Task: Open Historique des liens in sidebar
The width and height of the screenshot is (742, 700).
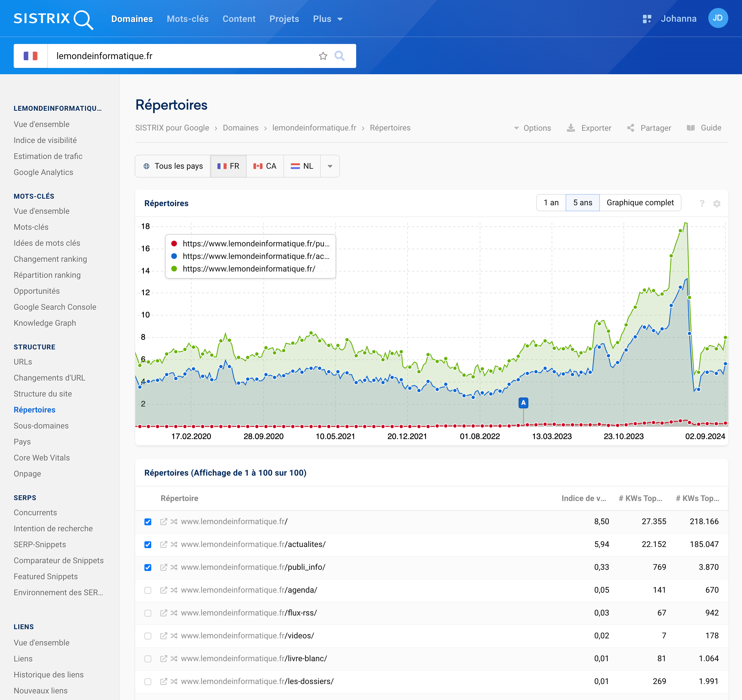Action: 49,675
